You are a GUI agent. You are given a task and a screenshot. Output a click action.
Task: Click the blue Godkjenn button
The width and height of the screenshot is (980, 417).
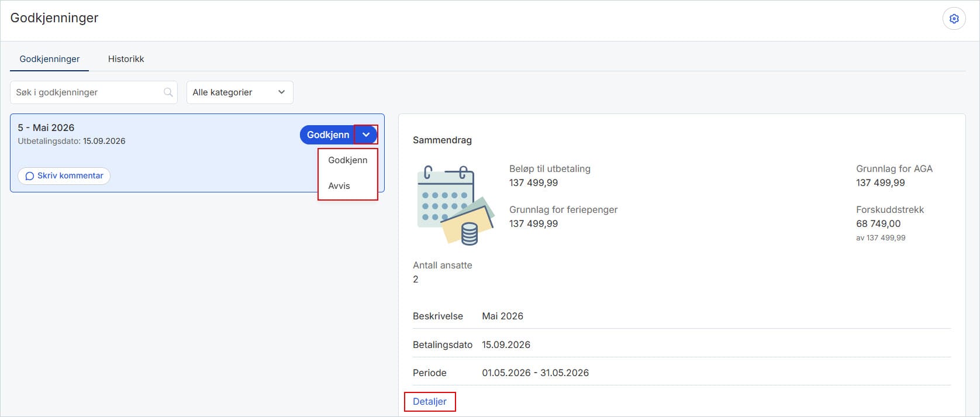point(327,135)
